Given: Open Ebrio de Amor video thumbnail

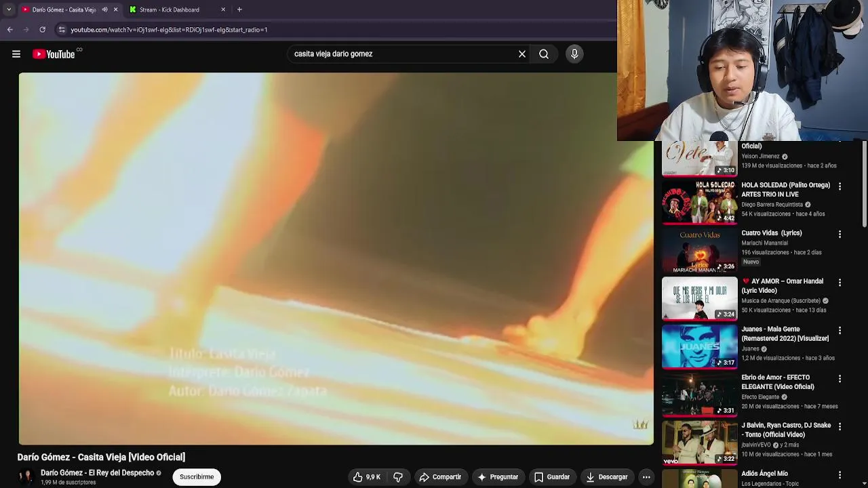Looking at the screenshot, I should (x=699, y=394).
